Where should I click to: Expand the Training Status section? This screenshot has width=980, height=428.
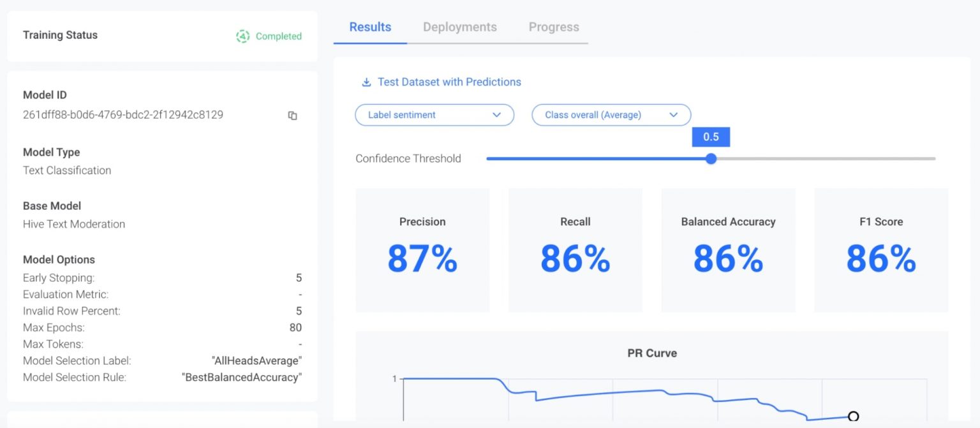[60, 35]
